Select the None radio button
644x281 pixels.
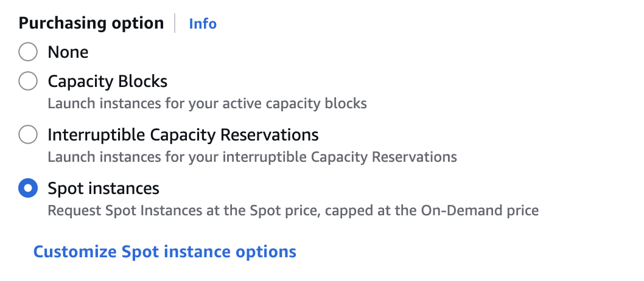(x=28, y=52)
